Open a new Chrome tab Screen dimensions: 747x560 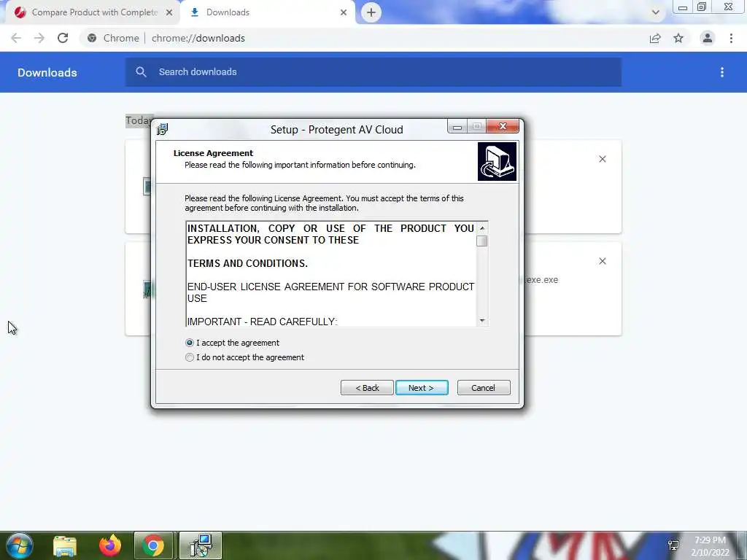[x=371, y=12]
